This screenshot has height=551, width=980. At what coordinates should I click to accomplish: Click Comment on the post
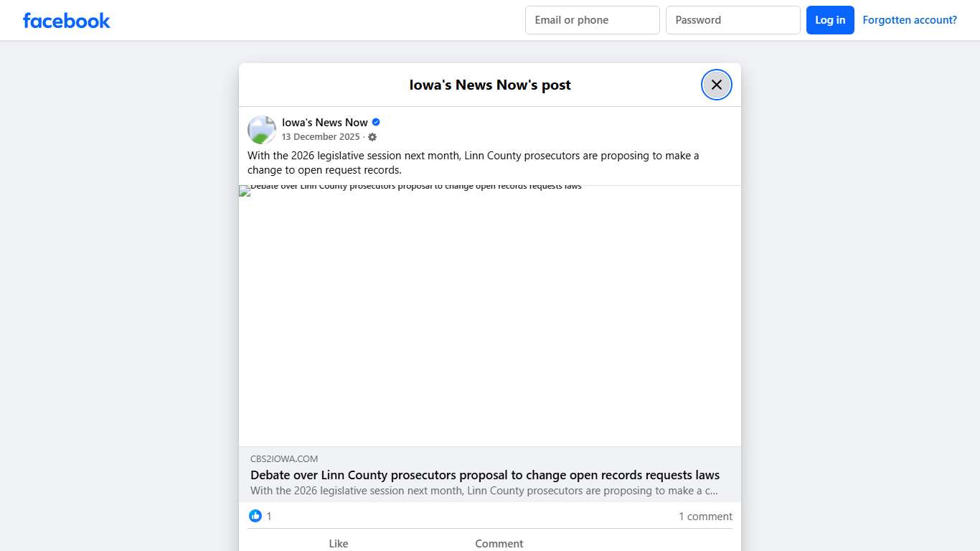499,543
